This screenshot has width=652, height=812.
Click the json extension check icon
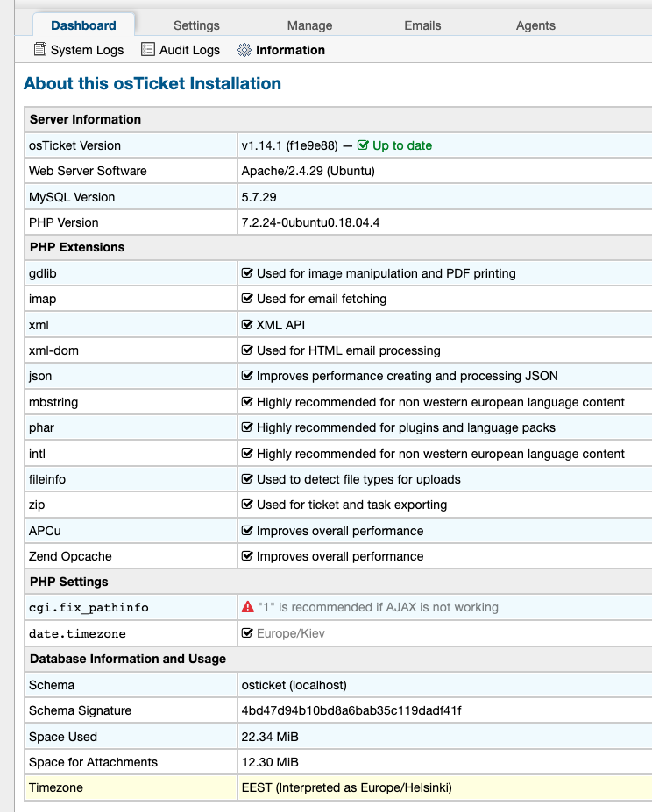pyautogui.click(x=247, y=376)
